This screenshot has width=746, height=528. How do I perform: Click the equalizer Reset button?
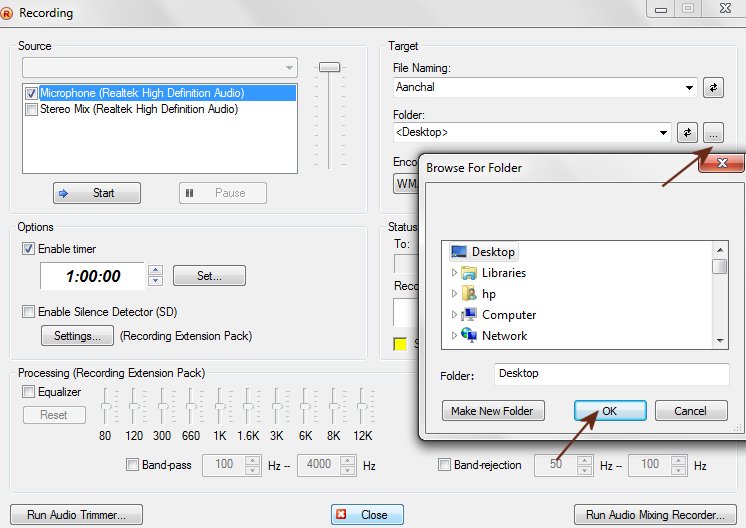point(54,415)
